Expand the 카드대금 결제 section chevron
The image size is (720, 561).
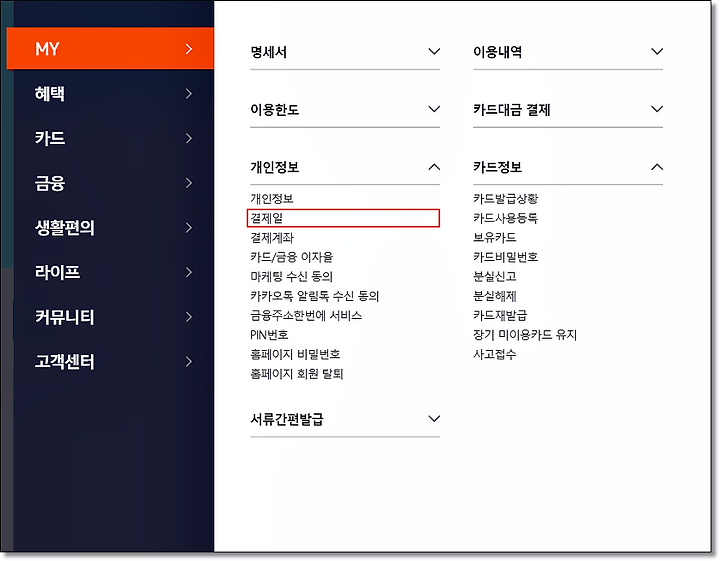657,109
